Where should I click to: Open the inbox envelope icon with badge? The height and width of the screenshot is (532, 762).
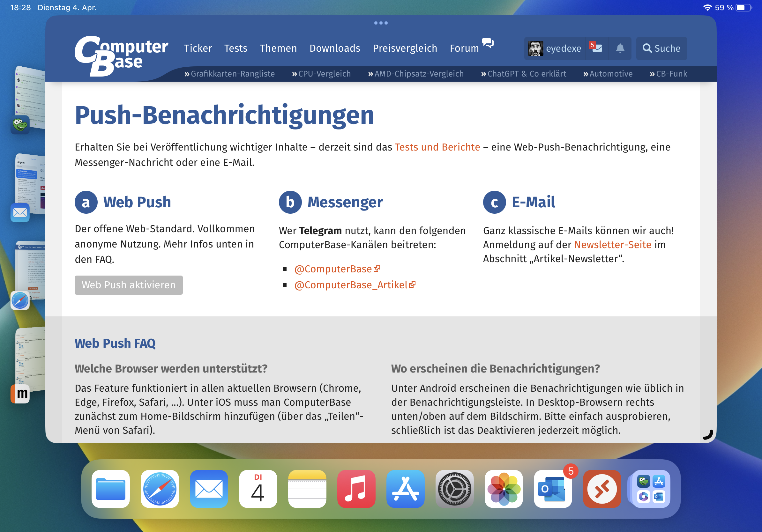click(x=597, y=48)
